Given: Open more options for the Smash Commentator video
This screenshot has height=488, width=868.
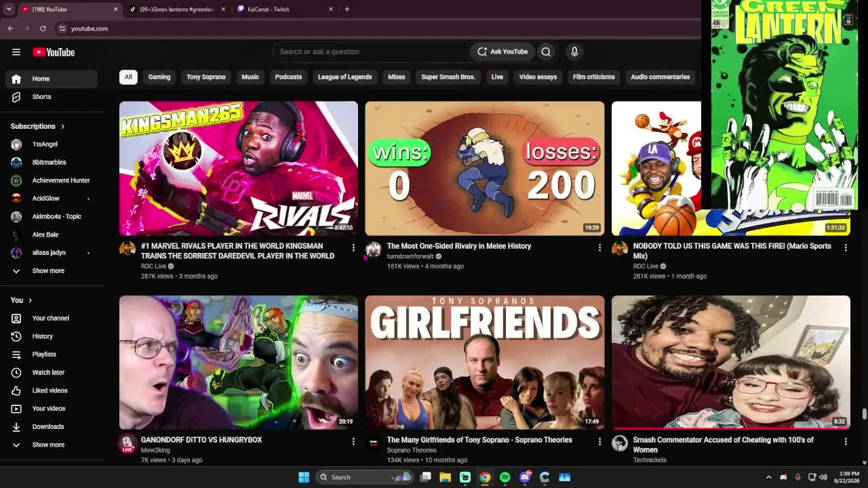Looking at the screenshot, I should pos(846,442).
